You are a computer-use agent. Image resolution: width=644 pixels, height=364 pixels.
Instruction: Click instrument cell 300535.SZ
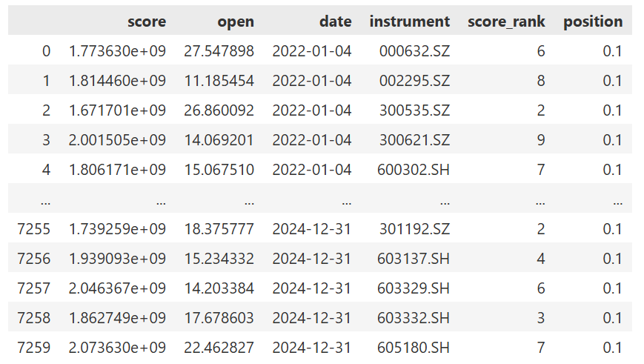pyautogui.click(x=414, y=110)
